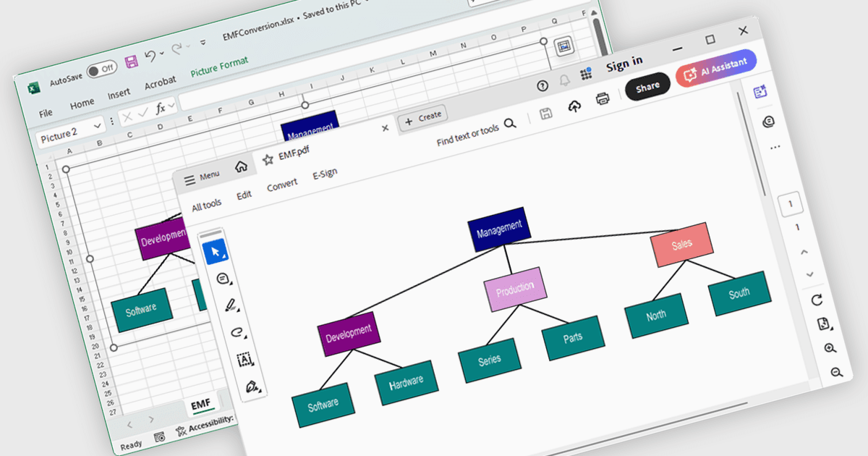Image resolution: width=868 pixels, height=456 pixels.
Task: Click the Acrobat save disk icon
Action: coord(546,114)
